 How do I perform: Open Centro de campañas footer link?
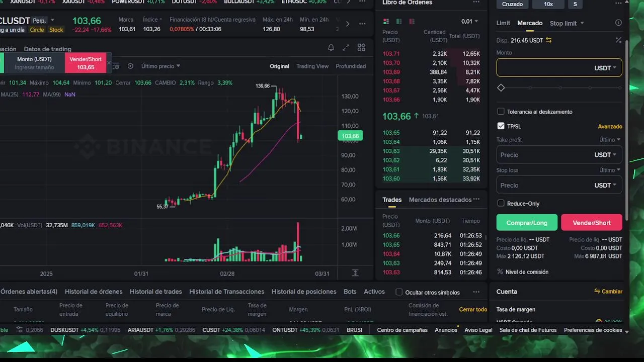(402, 330)
